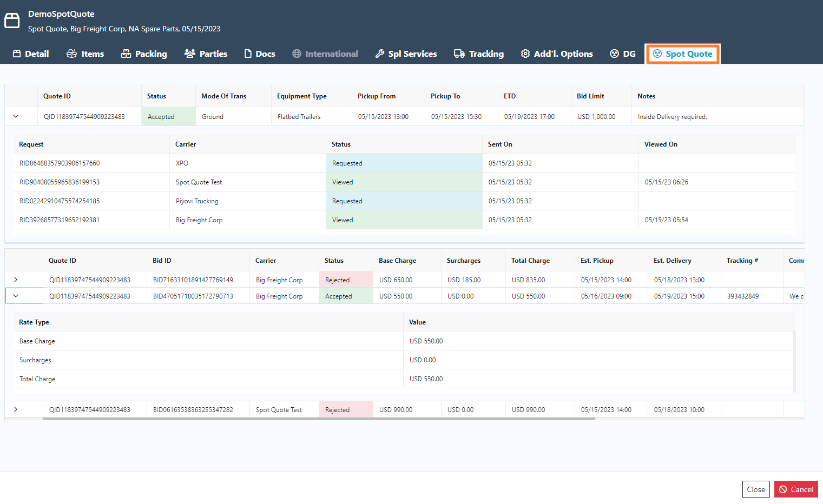This screenshot has height=504, width=823.
Task: Expand bid BID71633101891427769149 row
Action: [16, 280]
